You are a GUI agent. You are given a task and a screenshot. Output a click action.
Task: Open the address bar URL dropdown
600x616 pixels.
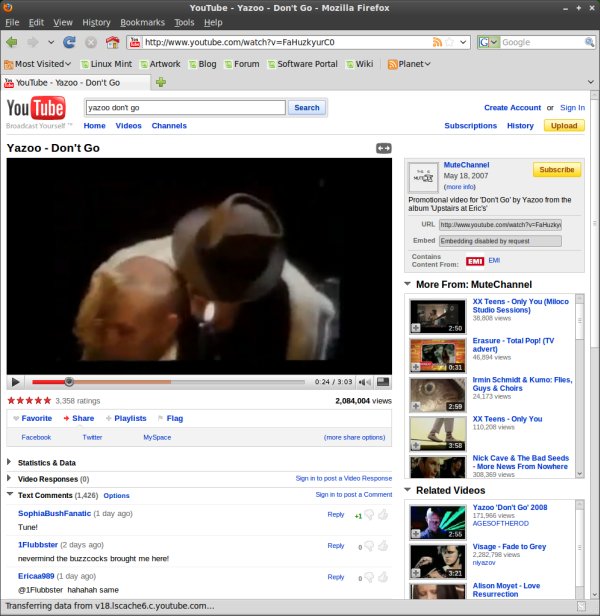463,42
